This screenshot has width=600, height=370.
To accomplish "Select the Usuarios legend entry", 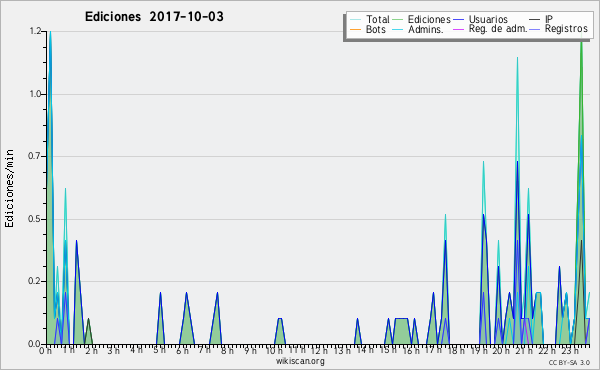I will click(481, 19).
